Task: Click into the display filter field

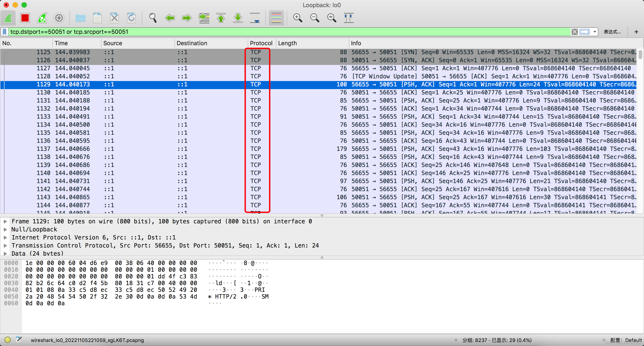Action: coord(290,32)
